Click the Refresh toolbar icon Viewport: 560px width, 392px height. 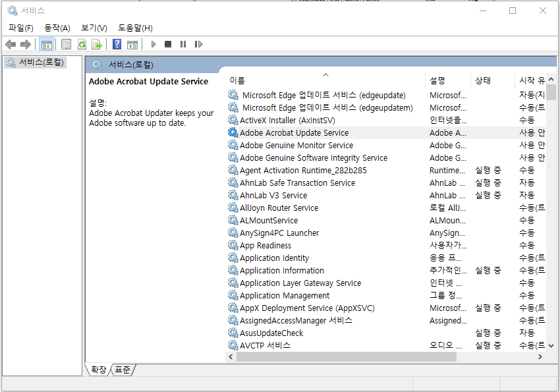82,44
